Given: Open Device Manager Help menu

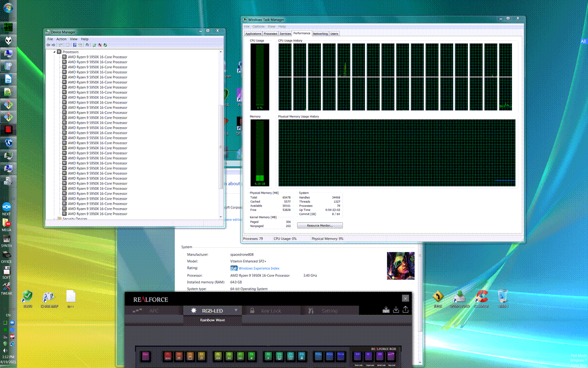Looking at the screenshot, I should click(85, 39).
